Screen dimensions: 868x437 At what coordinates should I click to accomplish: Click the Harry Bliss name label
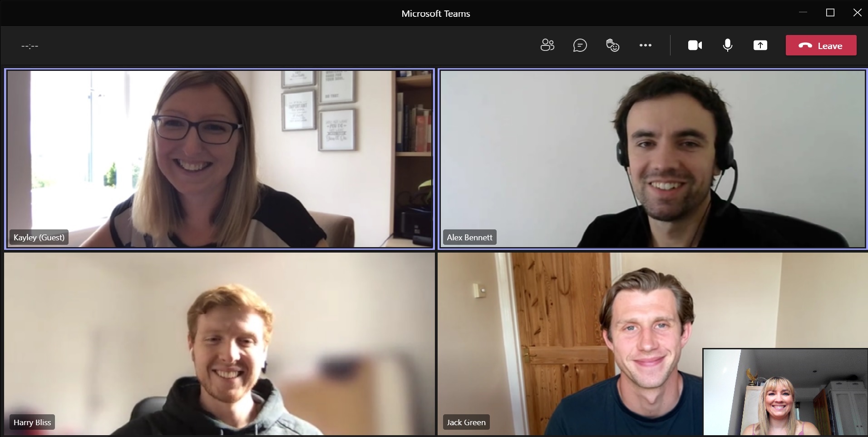(x=32, y=422)
